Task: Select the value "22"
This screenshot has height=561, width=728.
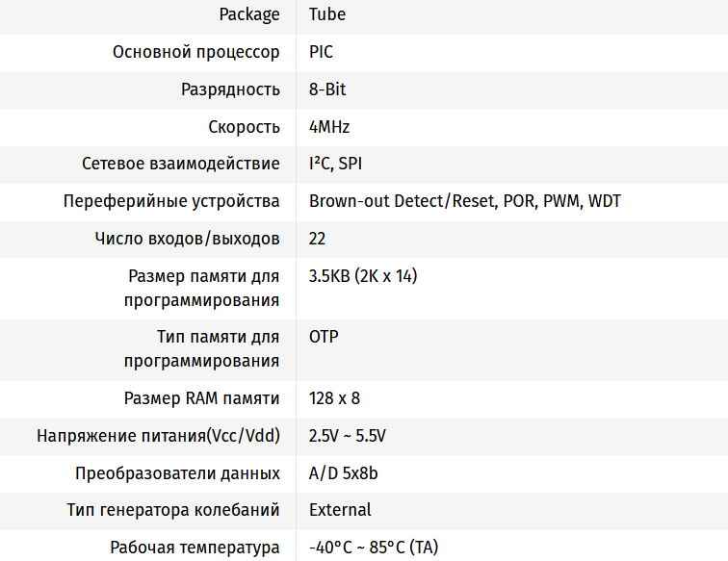Action: [x=319, y=239]
